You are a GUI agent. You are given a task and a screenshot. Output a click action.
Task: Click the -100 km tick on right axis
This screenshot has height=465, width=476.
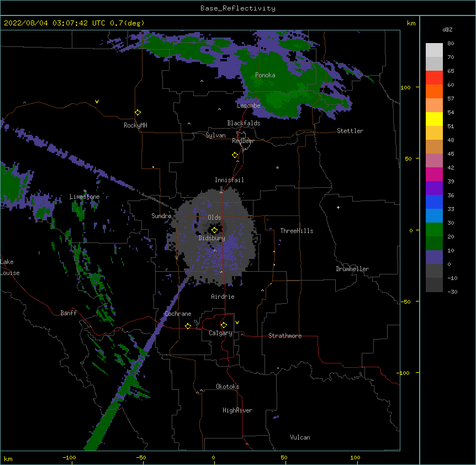point(404,373)
